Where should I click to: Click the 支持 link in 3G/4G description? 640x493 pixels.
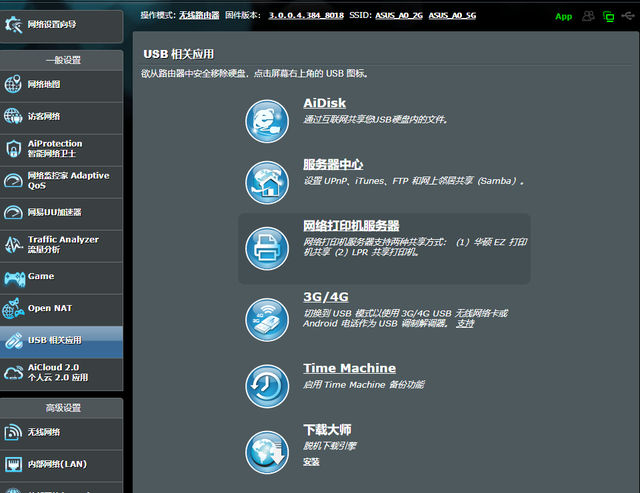tap(465, 324)
